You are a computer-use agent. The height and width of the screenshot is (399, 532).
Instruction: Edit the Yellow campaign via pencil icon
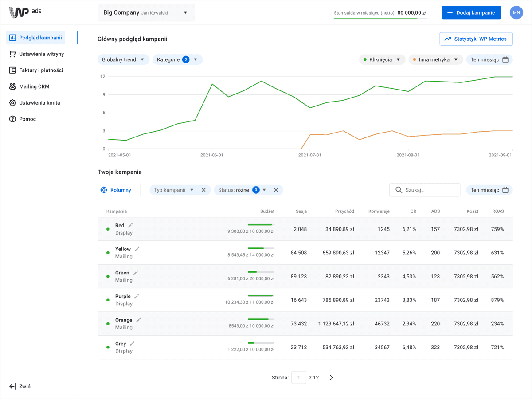coord(137,249)
